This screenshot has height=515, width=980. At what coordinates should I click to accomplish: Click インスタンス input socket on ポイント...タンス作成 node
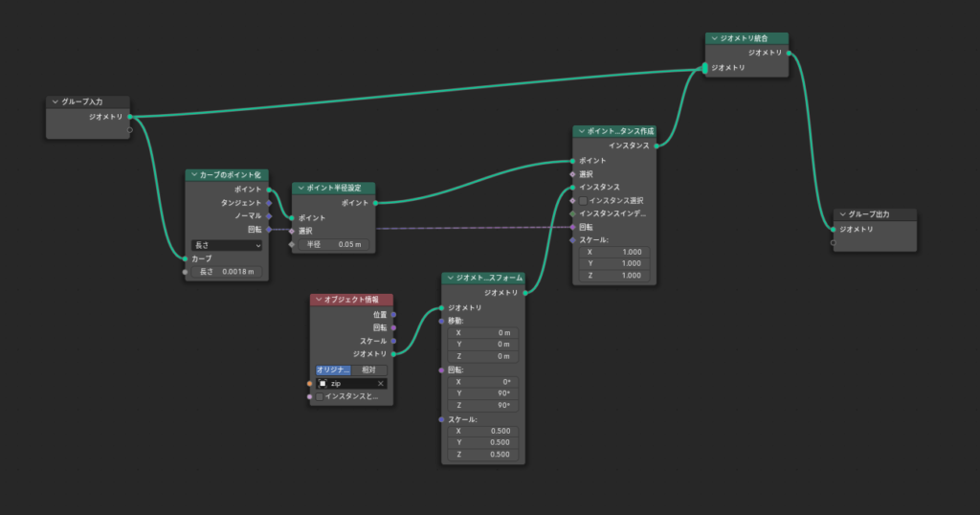click(x=572, y=188)
